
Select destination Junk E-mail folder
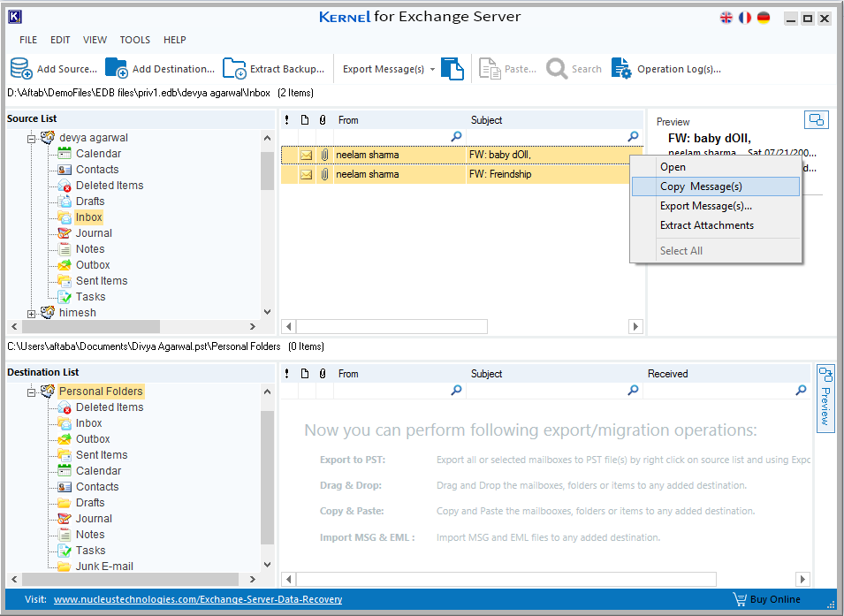(x=104, y=566)
